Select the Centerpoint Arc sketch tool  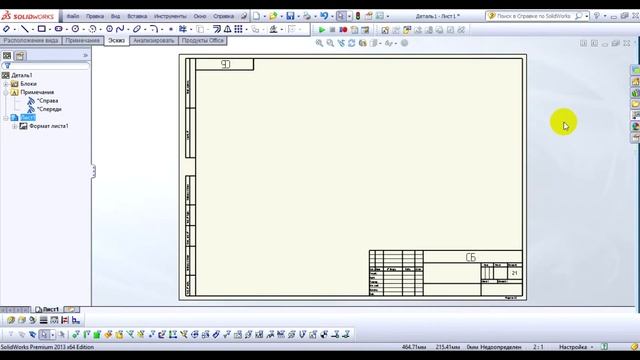(93, 29)
